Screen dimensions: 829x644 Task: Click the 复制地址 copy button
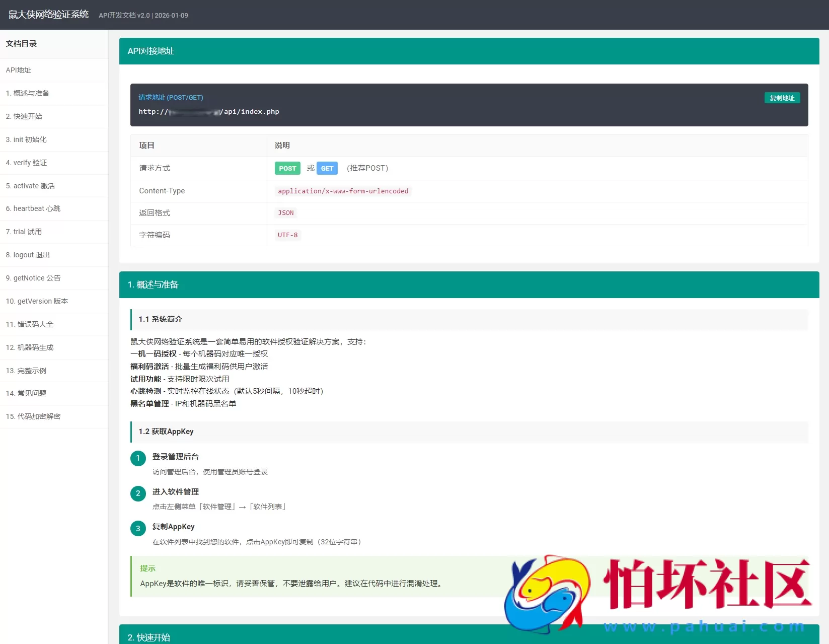(782, 98)
